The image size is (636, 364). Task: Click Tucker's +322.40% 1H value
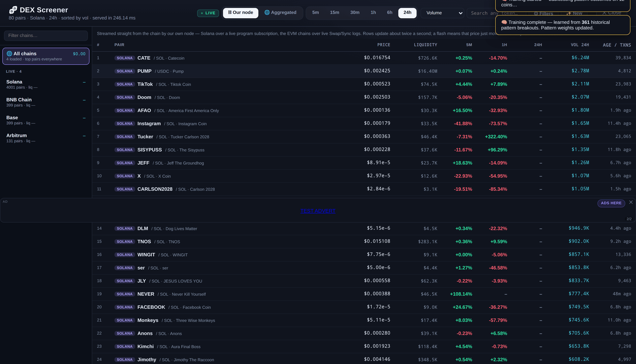point(496,137)
